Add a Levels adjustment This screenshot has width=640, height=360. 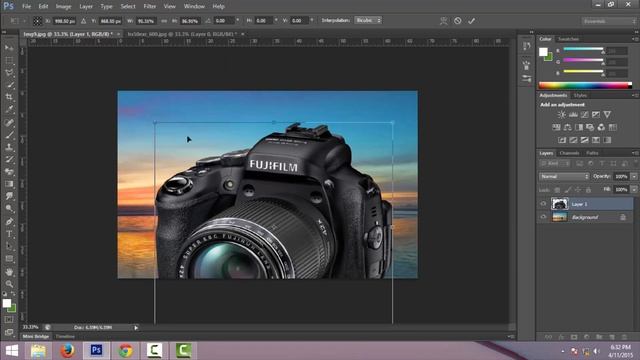573,115
